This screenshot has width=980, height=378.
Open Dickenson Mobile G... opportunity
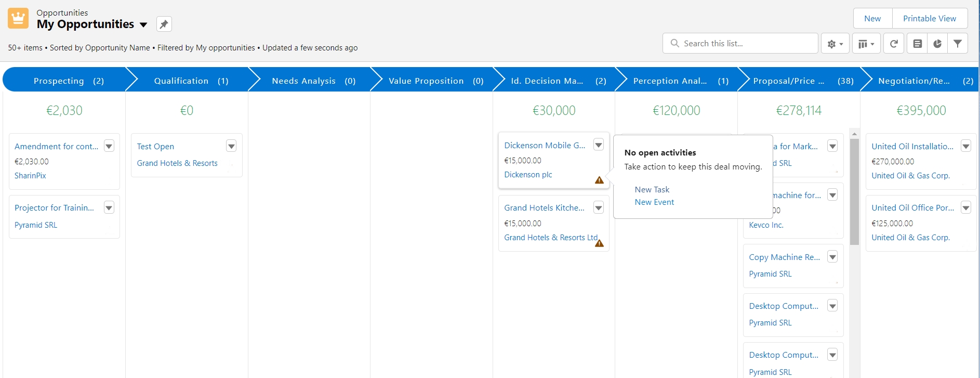pyautogui.click(x=545, y=146)
